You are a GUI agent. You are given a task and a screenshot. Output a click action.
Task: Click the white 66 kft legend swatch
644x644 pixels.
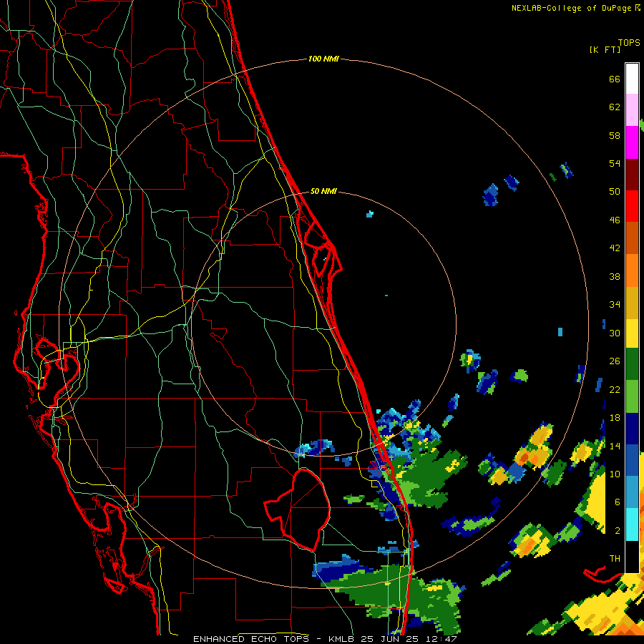click(632, 79)
